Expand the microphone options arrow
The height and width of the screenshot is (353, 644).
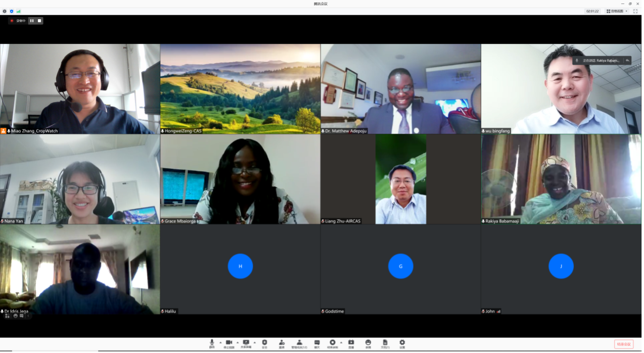[x=219, y=342]
